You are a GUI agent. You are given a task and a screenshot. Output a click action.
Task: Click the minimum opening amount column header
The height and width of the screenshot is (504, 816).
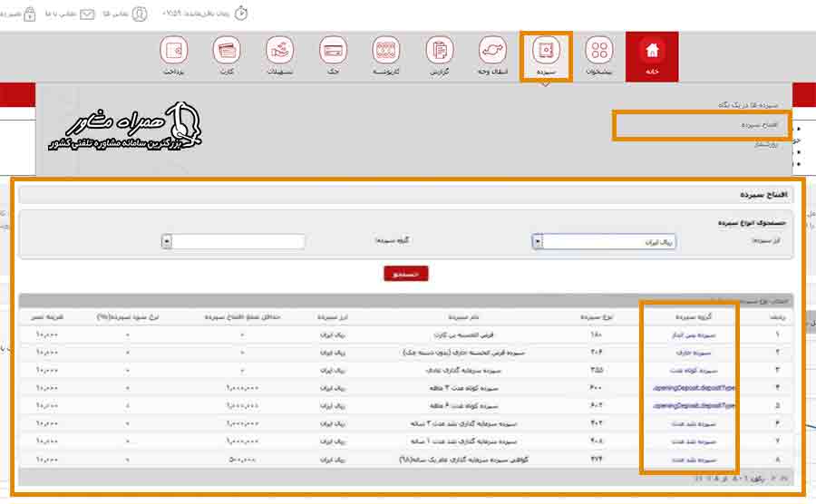click(242, 316)
